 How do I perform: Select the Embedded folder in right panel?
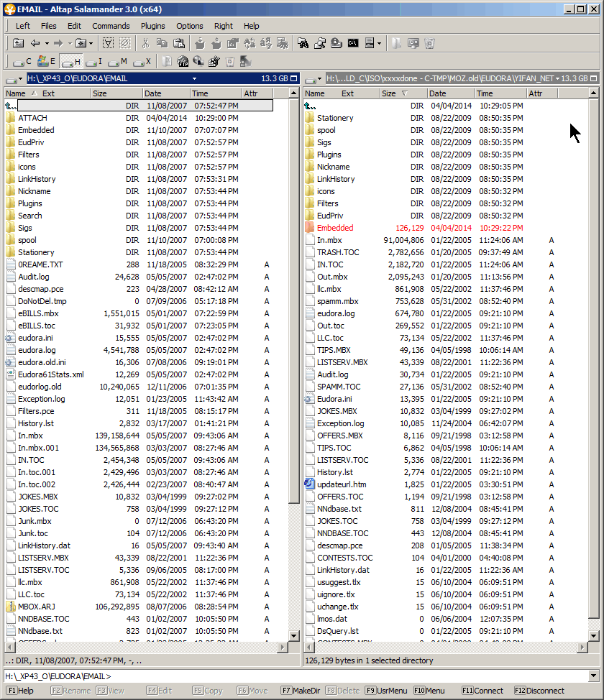(335, 228)
